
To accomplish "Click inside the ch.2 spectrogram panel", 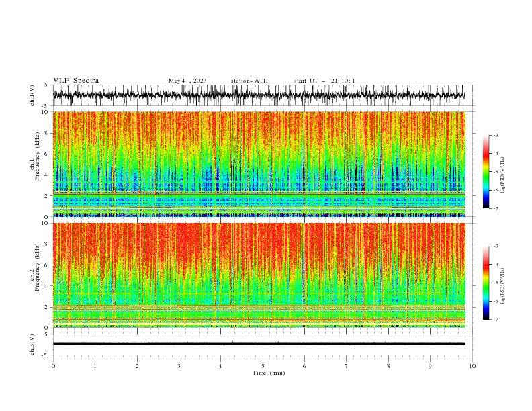I will tap(259, 275).
